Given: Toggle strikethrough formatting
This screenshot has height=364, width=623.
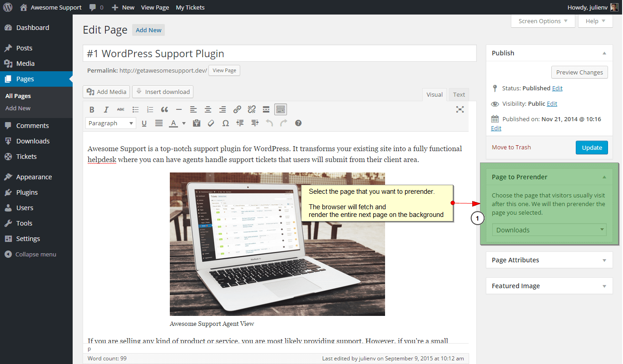Looking at the screenshot, I should click(x=121, y=109).
